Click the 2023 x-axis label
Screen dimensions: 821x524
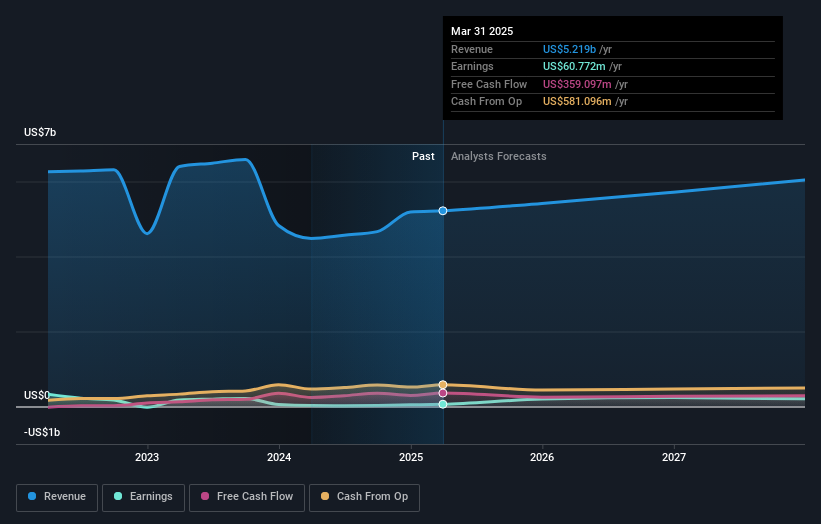tap(147, 458)
